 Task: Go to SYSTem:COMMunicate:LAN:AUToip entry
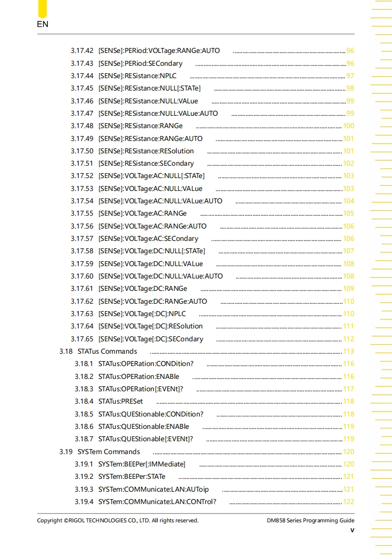153,489
